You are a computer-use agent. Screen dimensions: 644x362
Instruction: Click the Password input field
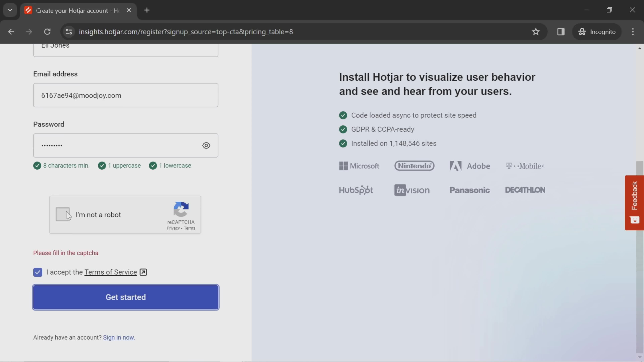(126, 145)
